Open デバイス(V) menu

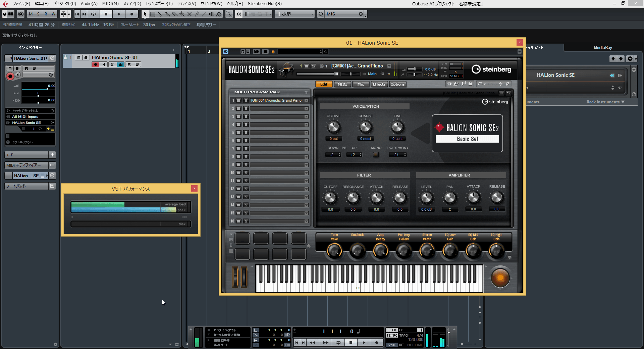click(186, 4)
